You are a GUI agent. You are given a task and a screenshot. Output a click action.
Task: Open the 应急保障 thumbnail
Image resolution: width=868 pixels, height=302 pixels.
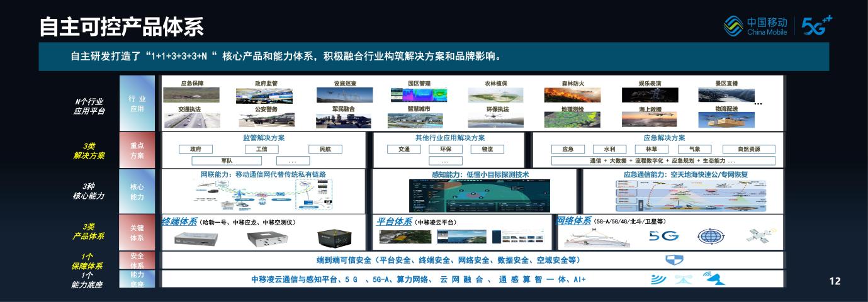pos(192,94)
